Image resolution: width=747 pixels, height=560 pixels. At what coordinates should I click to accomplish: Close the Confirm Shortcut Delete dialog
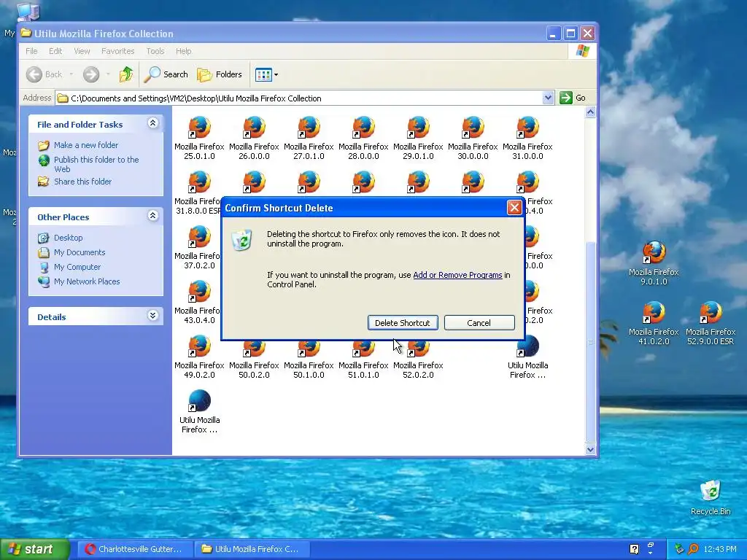coord(514,208)
